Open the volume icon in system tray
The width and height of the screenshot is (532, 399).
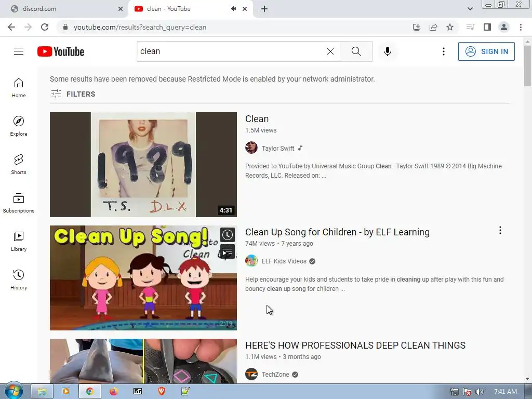480,392
